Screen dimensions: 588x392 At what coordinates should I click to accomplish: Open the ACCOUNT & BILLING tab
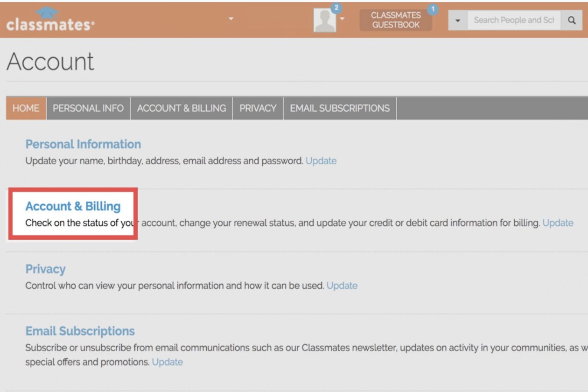click(181, 108)
